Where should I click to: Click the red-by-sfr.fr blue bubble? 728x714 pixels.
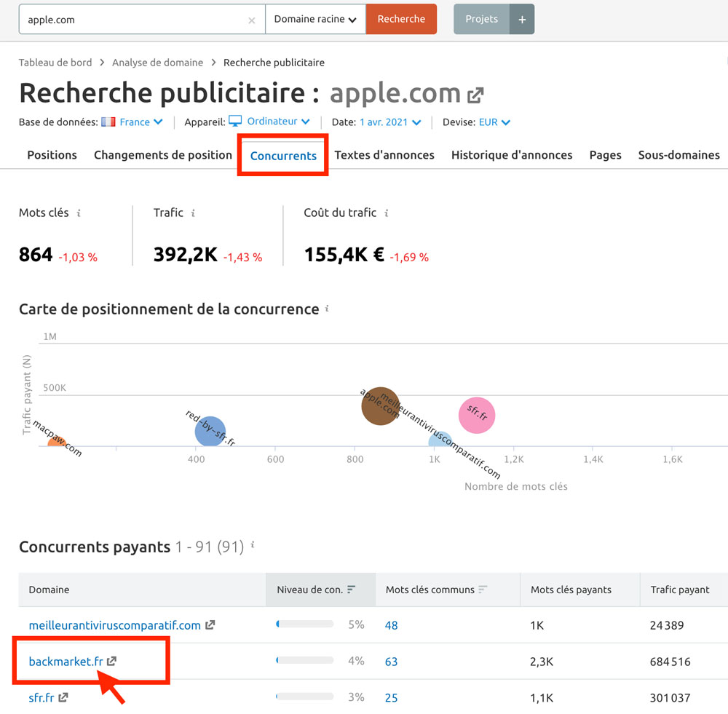[210, 432]
